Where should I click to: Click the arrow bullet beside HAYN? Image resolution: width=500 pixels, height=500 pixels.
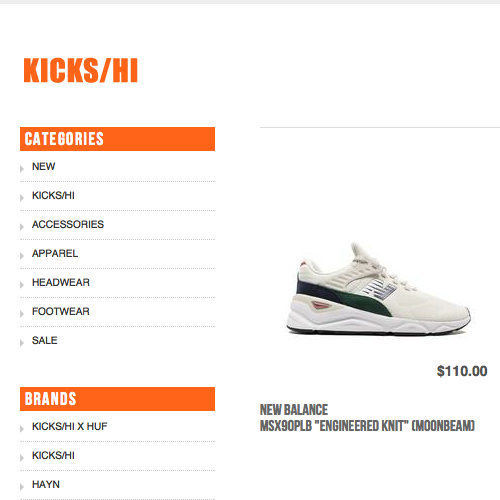click(22, 487)
